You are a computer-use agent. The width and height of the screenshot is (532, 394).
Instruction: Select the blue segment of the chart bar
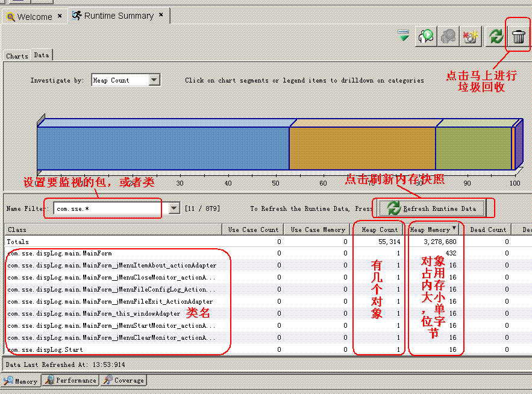[x=163, y=148]
